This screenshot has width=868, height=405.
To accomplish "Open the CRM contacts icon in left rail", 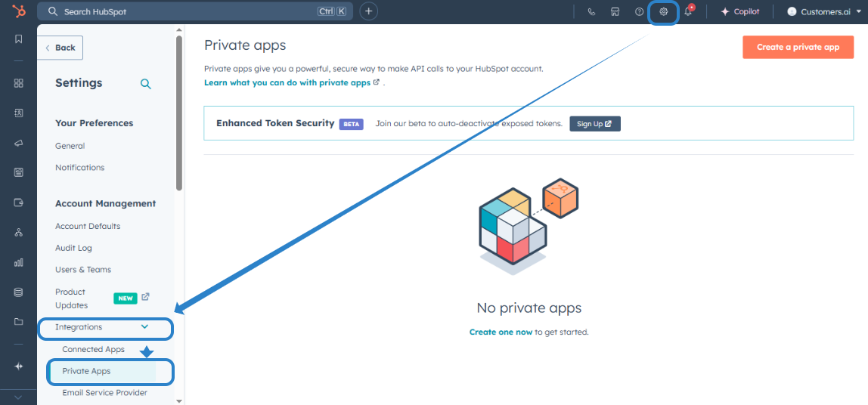I will [18, 113].
